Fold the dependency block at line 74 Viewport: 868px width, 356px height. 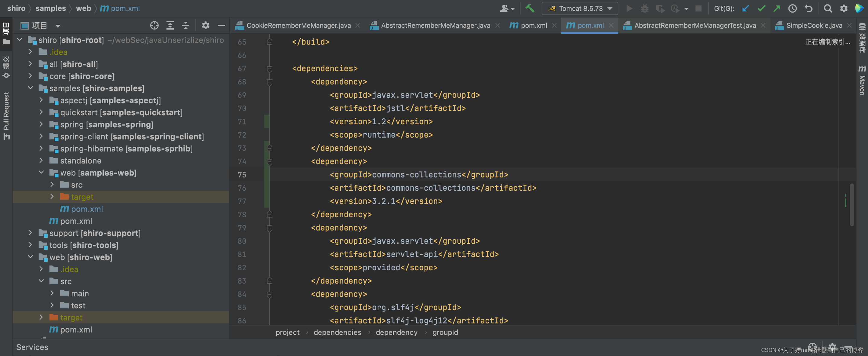pyautogui.click(x=270, y=162)
